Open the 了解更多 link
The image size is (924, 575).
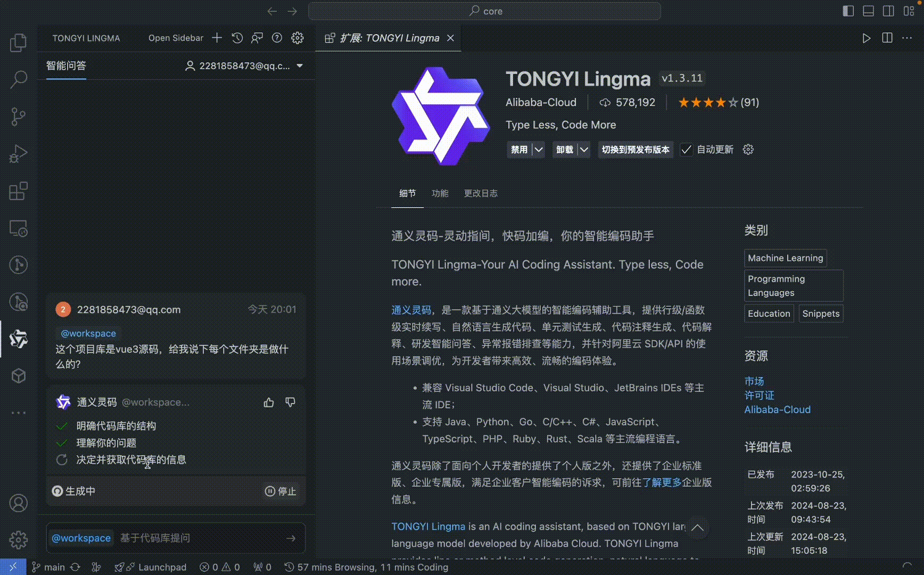click(x=662, y=482)
